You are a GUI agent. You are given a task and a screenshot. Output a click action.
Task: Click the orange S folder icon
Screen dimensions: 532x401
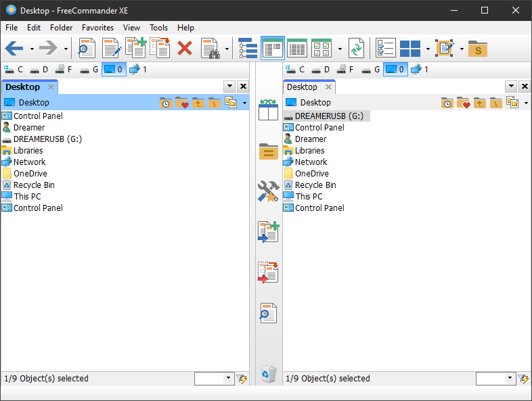coord(478,49)
